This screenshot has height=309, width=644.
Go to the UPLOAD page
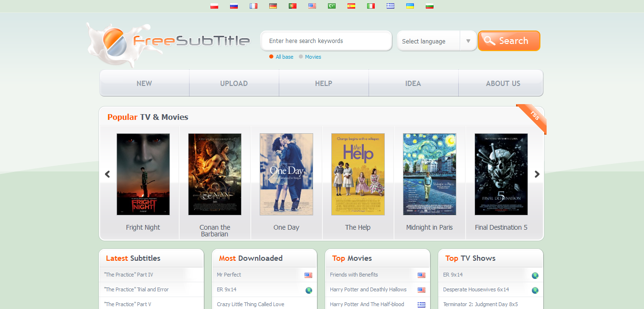coord(234,83)
